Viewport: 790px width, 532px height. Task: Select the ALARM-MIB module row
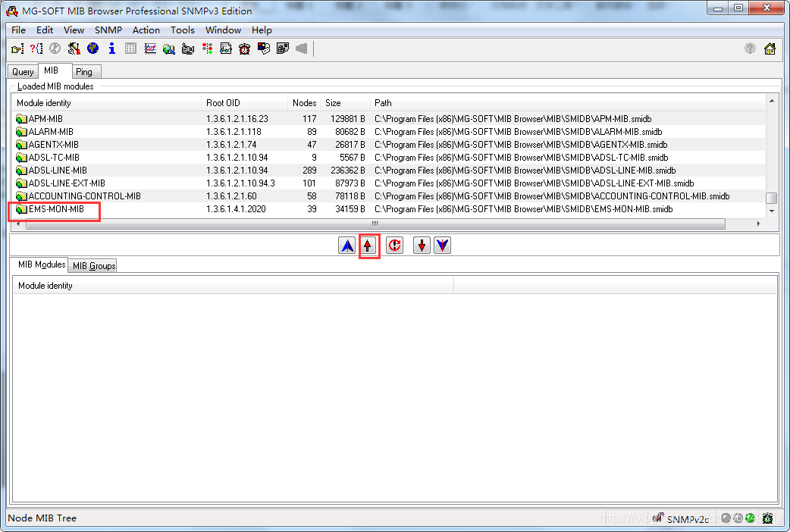(389, 132)
